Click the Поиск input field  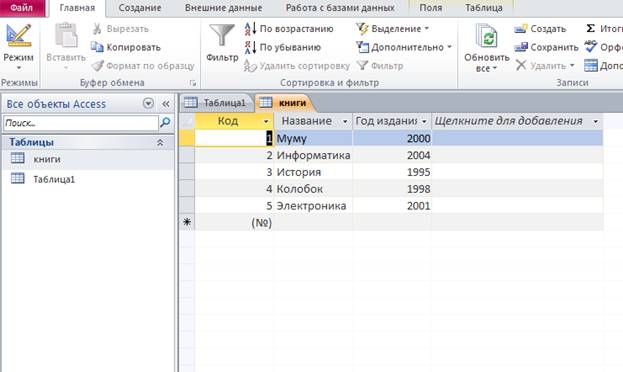coord(81,123)
